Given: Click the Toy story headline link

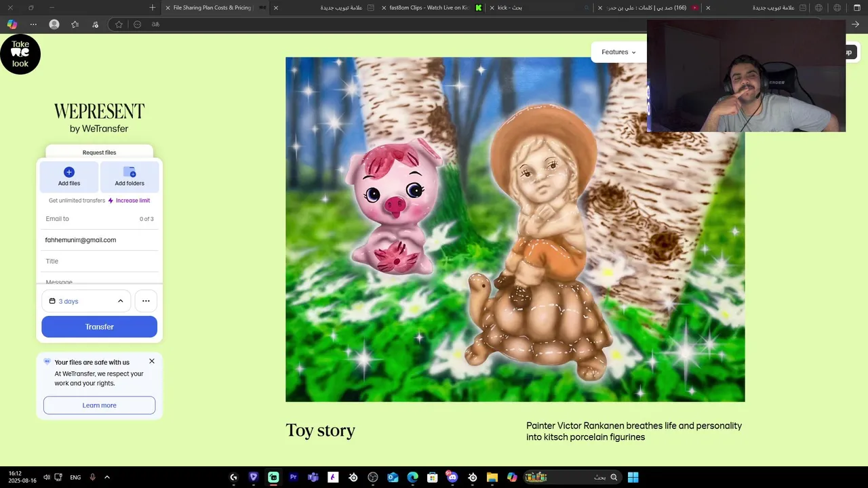Looking at the screenshot, I should 321,431.
